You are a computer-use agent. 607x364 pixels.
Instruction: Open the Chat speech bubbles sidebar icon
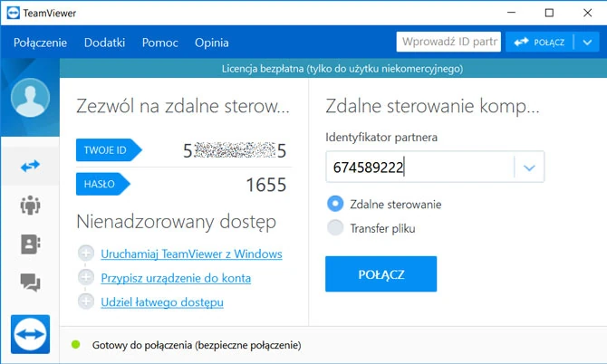point(30,283)
